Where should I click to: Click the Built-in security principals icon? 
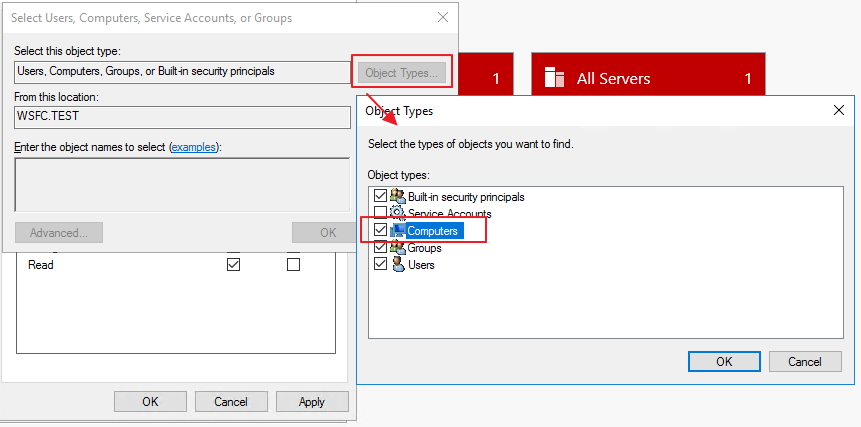pyautogui.click(x=397, y=197)
